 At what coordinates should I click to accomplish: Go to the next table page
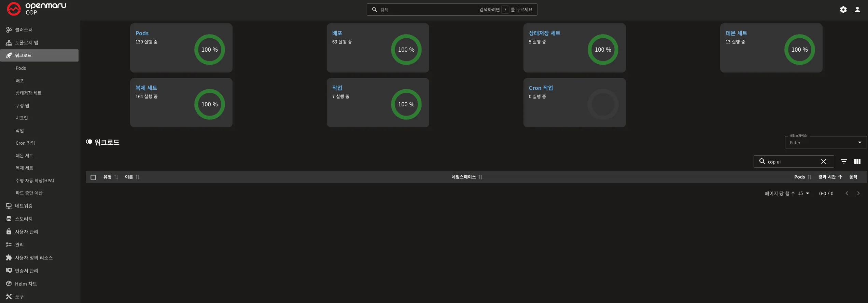(x=858, y=193)
